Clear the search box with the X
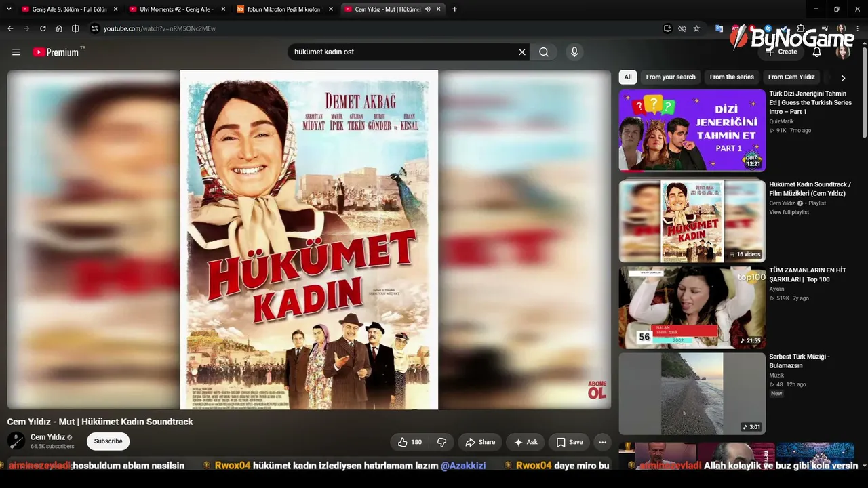This screenshot has height=488, width=868. (522, 52)
